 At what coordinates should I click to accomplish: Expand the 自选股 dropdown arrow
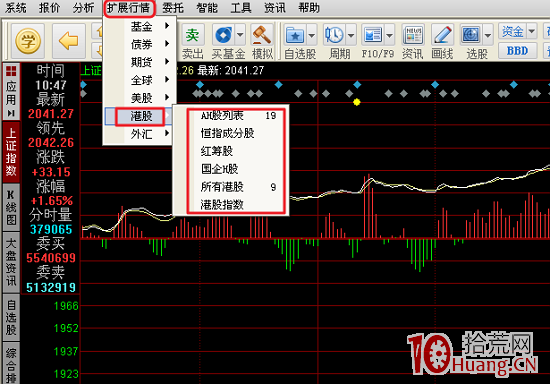311,35
